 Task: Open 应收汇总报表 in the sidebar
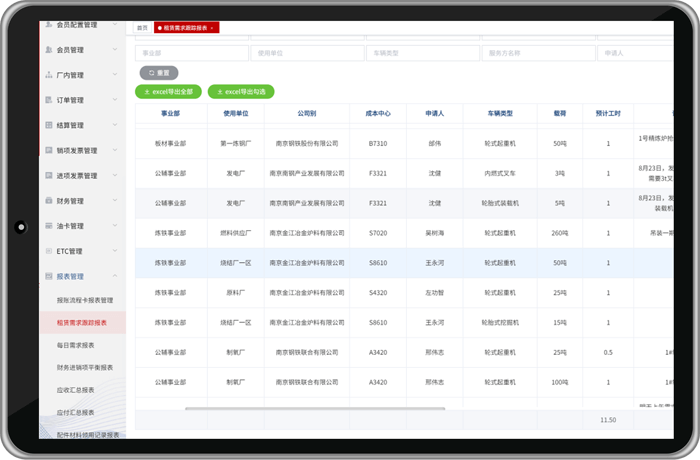pyautogui.click(x=75, y=390)
